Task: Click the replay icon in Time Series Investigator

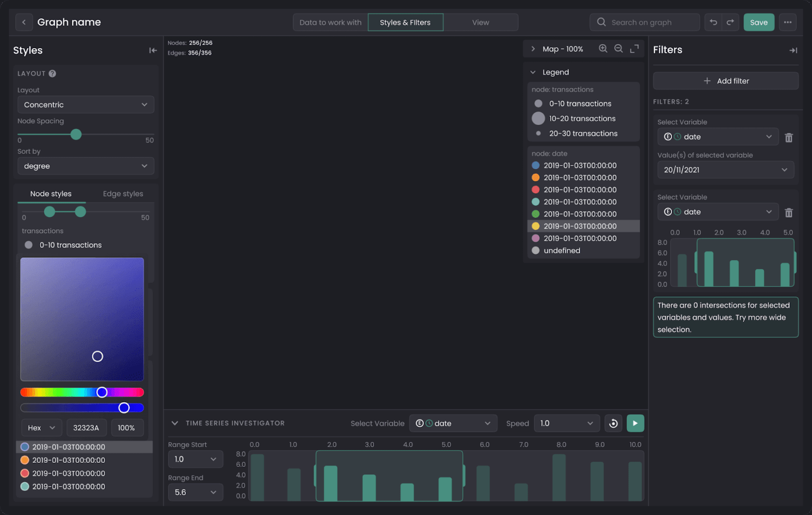Action: (x=613, y=423)
